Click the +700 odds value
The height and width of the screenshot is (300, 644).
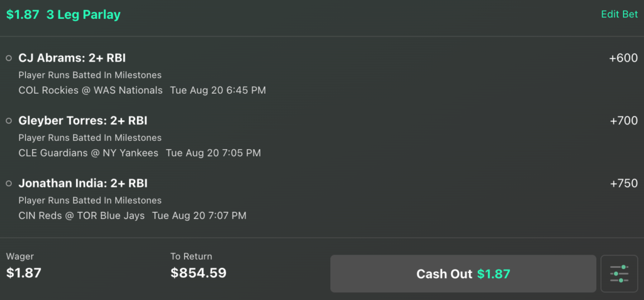tap(623, 121)
